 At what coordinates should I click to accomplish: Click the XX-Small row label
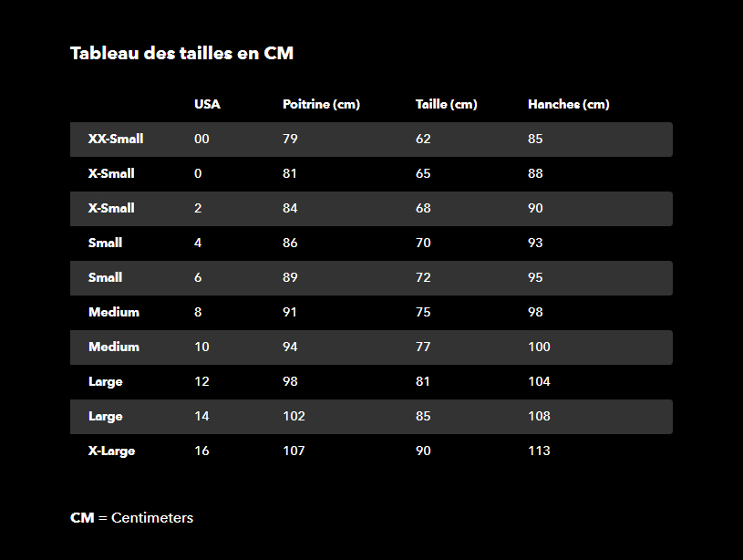click(x=116, y=139)
